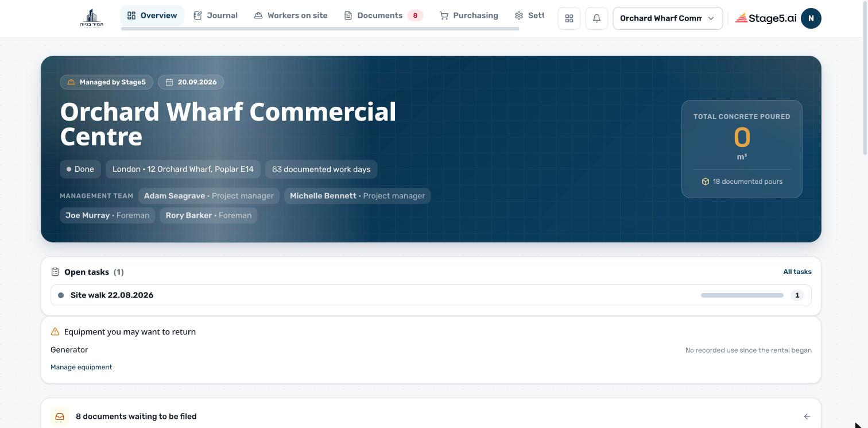This screenshot has width=868, height=428.
Task: Click the Orchard Wharf Commercial Centre title
Action: 228,124
